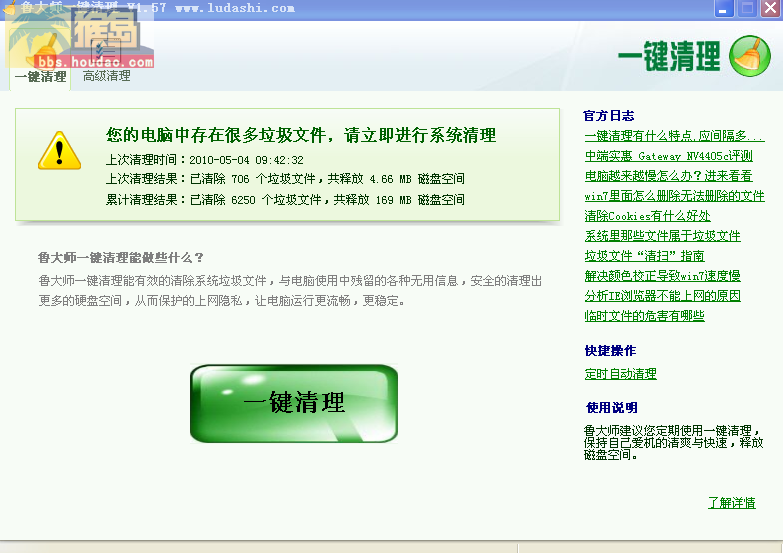The image size is (783, 553).
Task: Open link 清除Cookies有什么好处
Action: pos(648,216)
